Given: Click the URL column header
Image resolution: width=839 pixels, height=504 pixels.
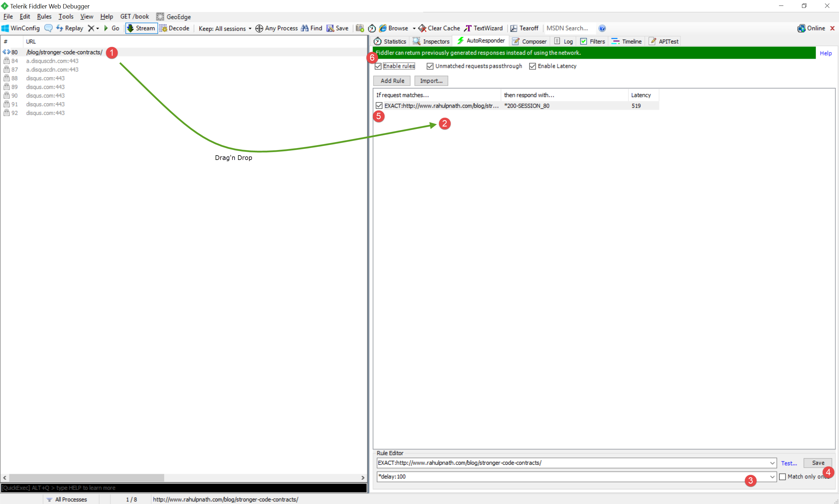Looking at the screenshot, I should [195, 41].
